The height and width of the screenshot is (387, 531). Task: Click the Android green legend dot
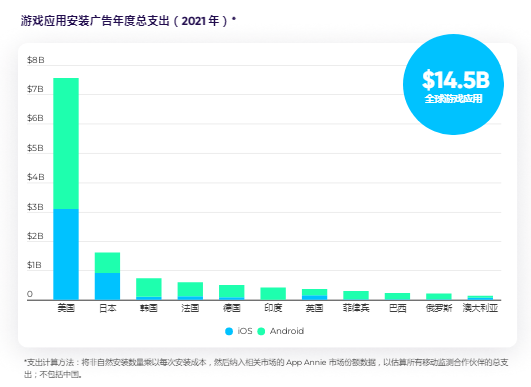[261, 331]
